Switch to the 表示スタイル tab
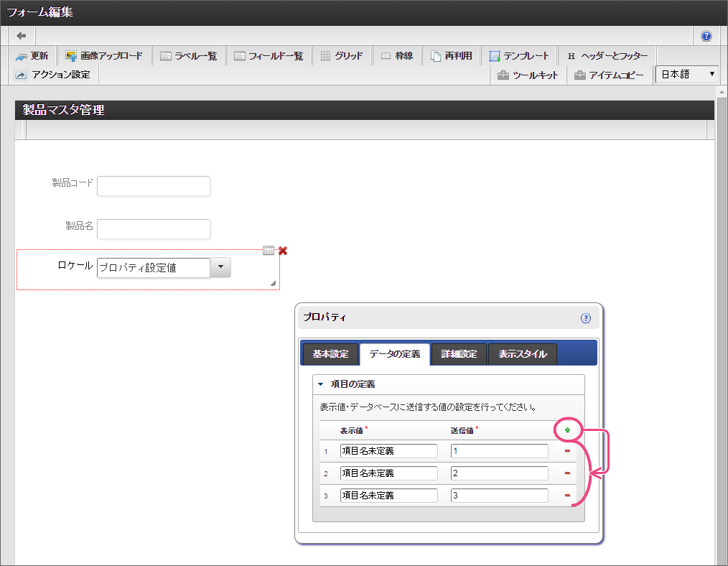Screen dimensions: 728x566 (x=523, y=354)
